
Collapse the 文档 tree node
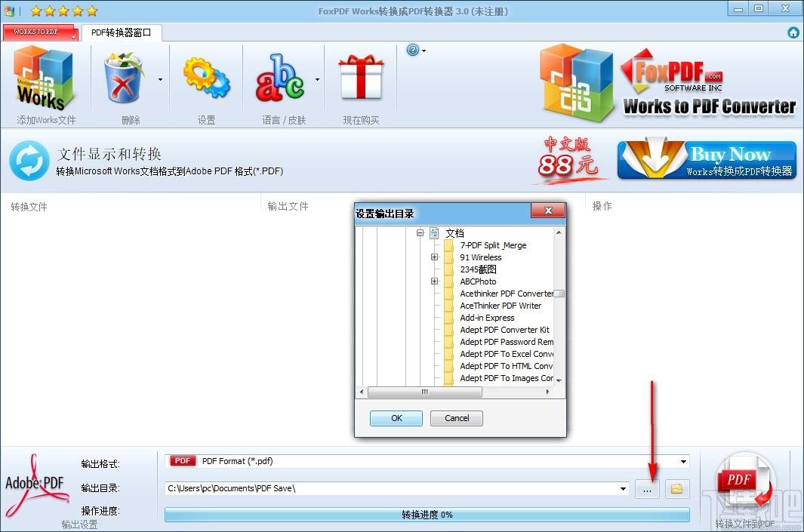pos(420,232)
